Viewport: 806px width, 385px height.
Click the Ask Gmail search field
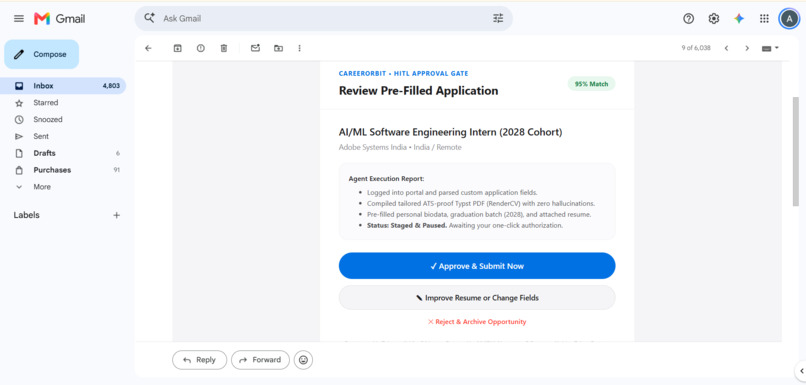pyautogui.click(x=324, y=19)
